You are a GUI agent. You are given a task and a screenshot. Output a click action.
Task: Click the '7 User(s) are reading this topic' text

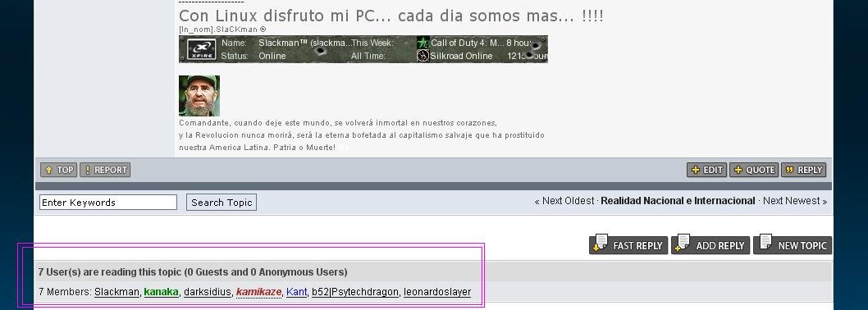193,271
